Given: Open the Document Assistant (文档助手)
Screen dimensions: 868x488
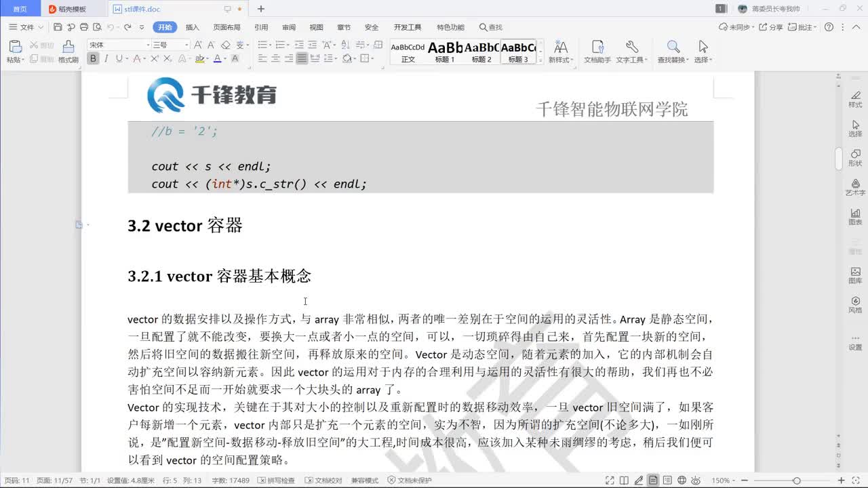Looking at the screenshot, I should click(597, 52).
